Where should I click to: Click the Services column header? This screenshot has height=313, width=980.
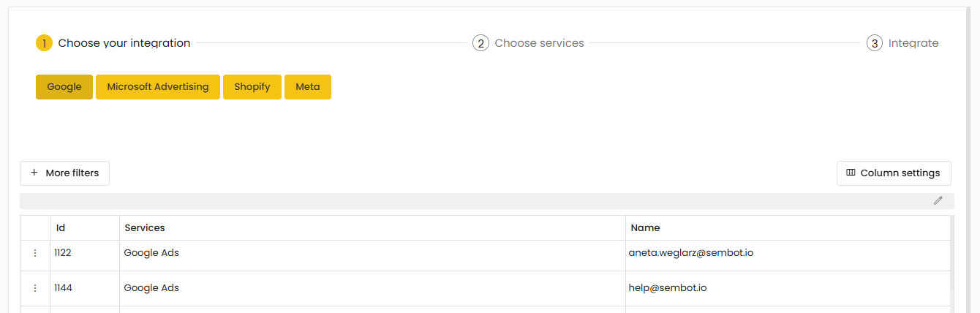tap(145, 228)
